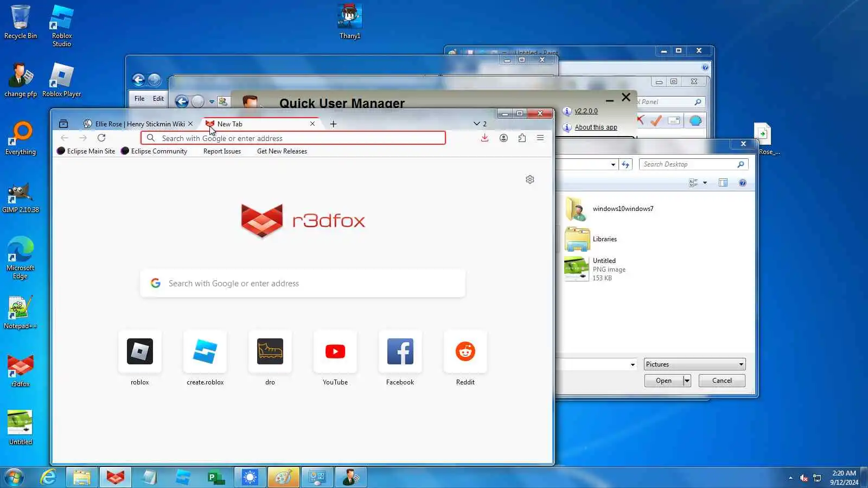Open the r3dfox hamburger application menu
The width and height of the screenshot is (868, 488).
pyautogui.click(x=540, y=138)
